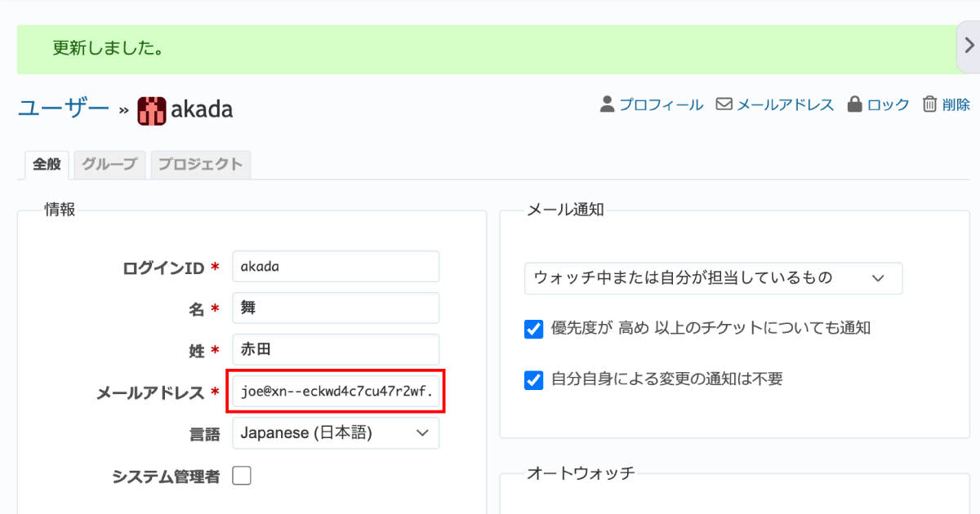Switch to the プロジェクト tab
Viewport: 980px width, 514px height.
point(200,164)
